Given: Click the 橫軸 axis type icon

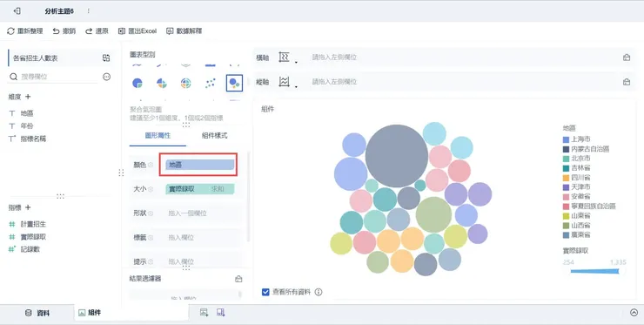Looking at the screenshot, I should pyautogui.click(x=284, y=58).
